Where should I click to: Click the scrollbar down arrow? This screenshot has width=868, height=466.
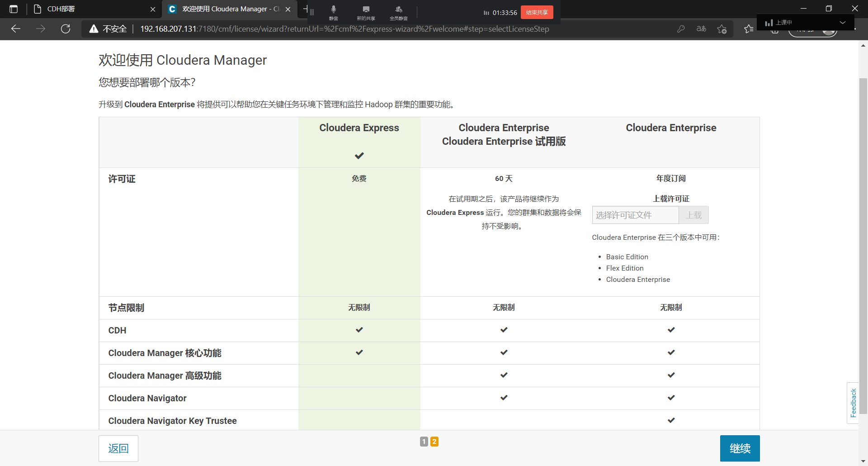tap(863, 461)
